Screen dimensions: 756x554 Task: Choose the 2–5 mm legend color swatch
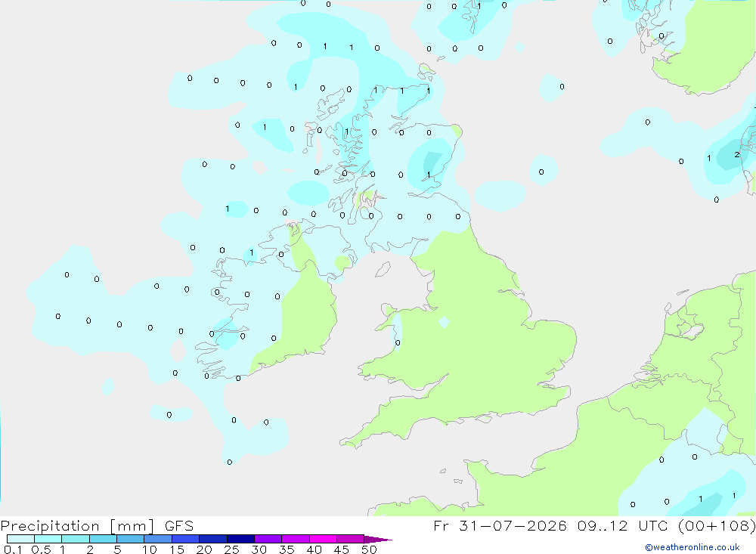[103, 539]
